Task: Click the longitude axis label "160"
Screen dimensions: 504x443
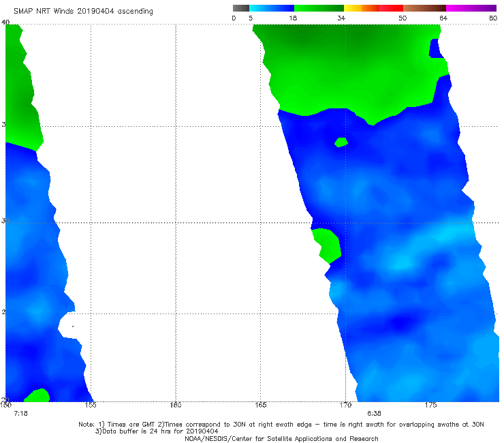Action: point(176,405)
